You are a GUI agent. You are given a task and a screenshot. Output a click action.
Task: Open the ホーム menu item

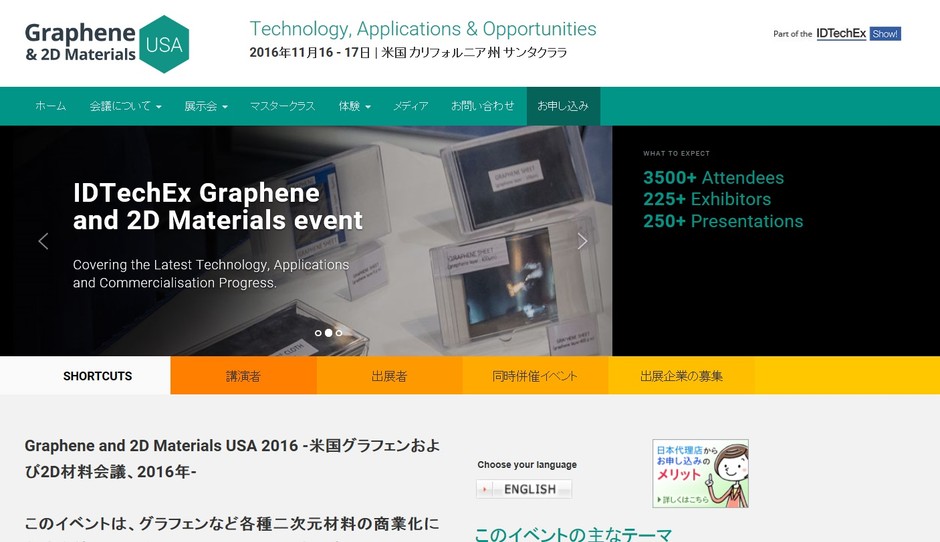pos(51,106)
